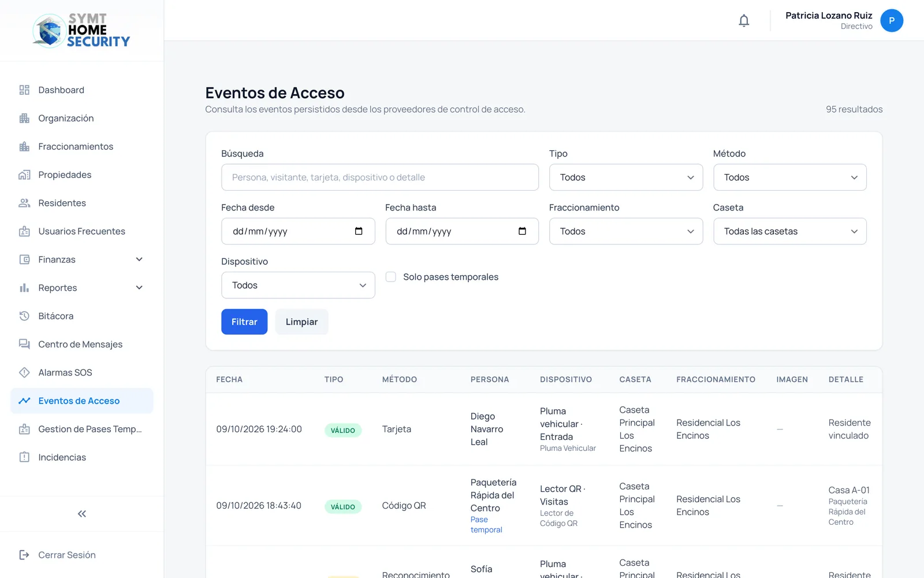Click Cerrar Sesión link

67,555
